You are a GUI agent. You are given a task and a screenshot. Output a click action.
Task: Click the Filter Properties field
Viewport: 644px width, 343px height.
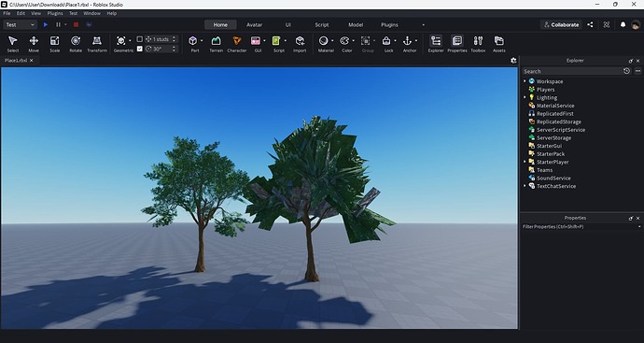click(x=581, y=226)
